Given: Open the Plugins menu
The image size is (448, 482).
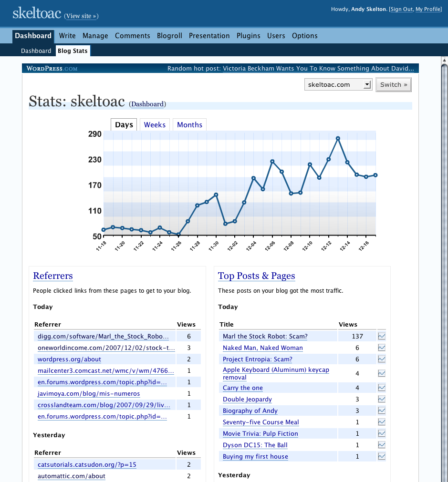Looking at the screenshot, I should [248, 36].
